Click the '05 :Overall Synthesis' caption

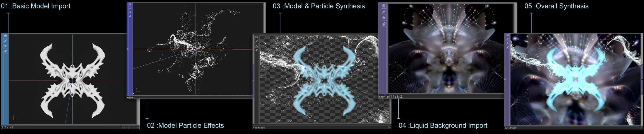click(556, 6)
